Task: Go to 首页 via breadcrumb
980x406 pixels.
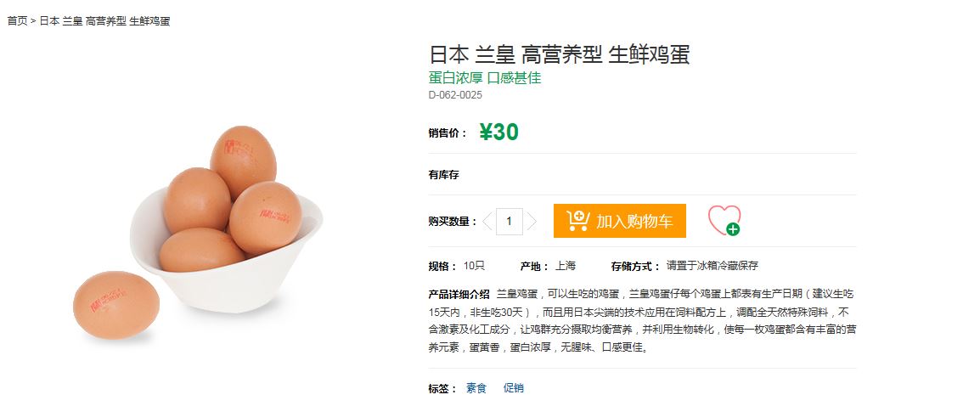Action: (x=18, y=21)
